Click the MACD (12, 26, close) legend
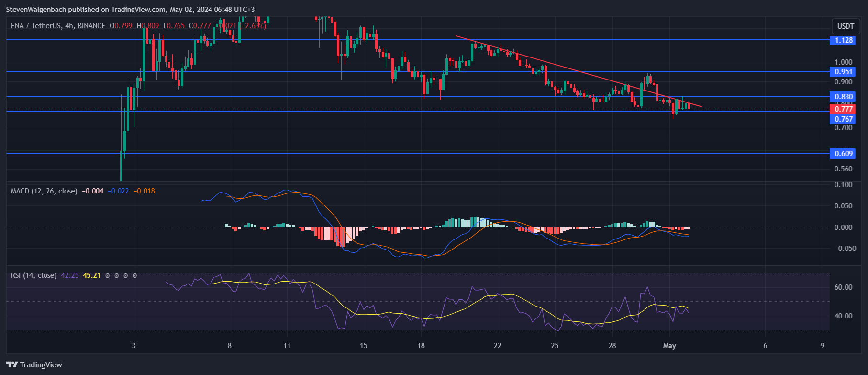 (44, 191)
